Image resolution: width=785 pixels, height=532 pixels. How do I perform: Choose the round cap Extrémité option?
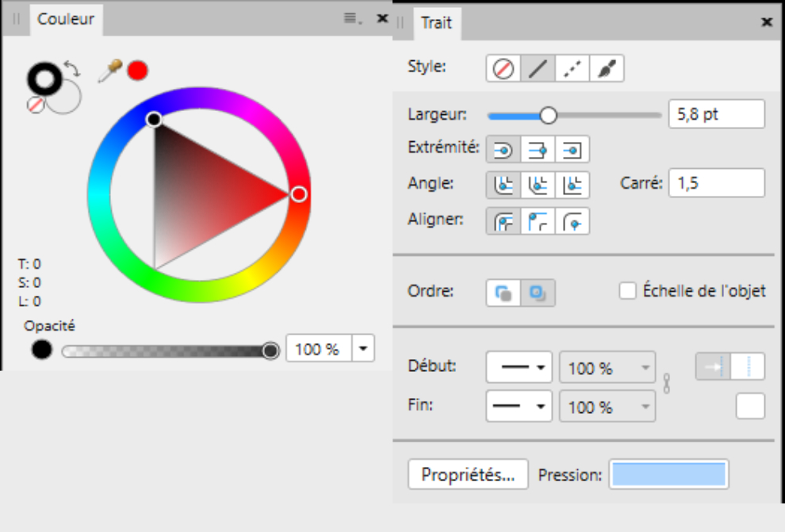504,150
